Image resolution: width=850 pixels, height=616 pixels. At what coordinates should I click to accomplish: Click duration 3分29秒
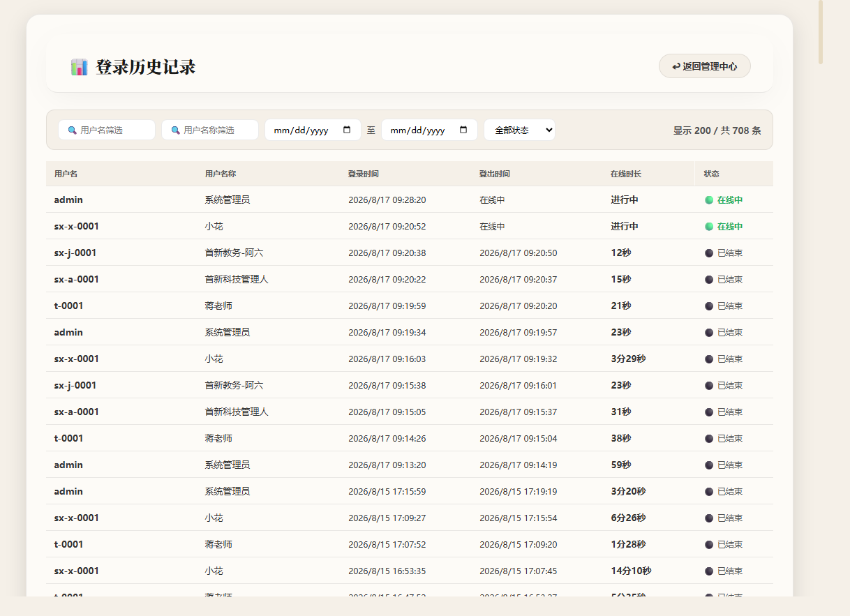click(628, 359)
